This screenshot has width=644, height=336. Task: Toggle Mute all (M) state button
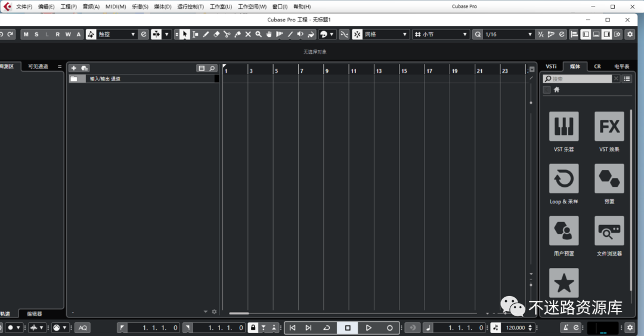coord(26,34)
